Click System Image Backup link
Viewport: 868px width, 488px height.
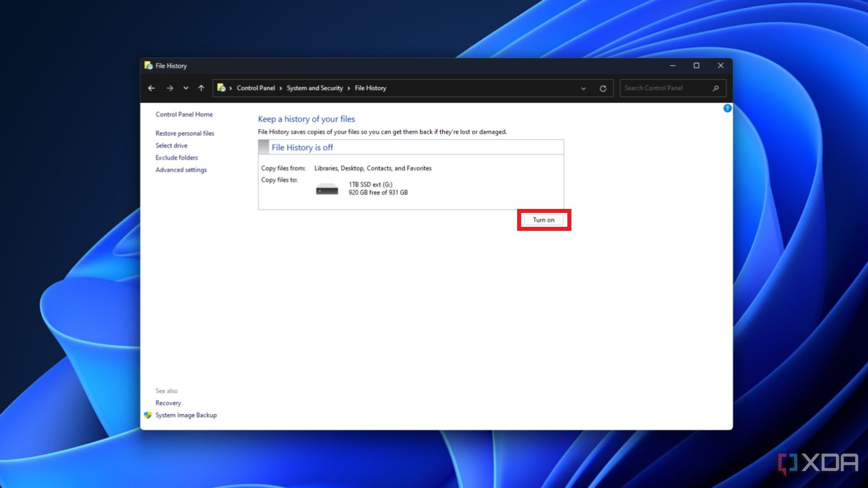click(186, 415)
